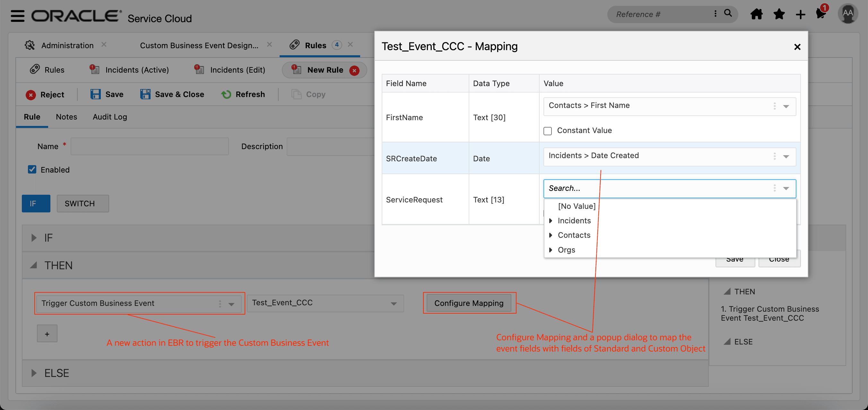Click the search magnifier icon

[x=728, y=13]
